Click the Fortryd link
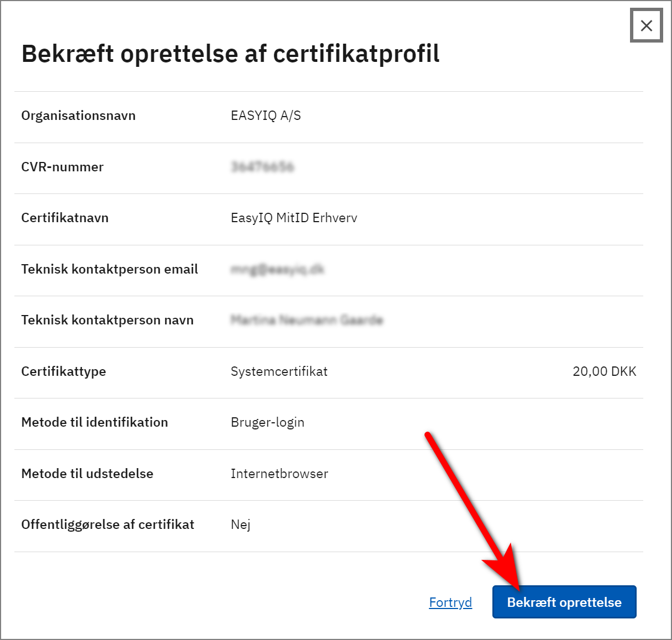 tap(450, 602)
